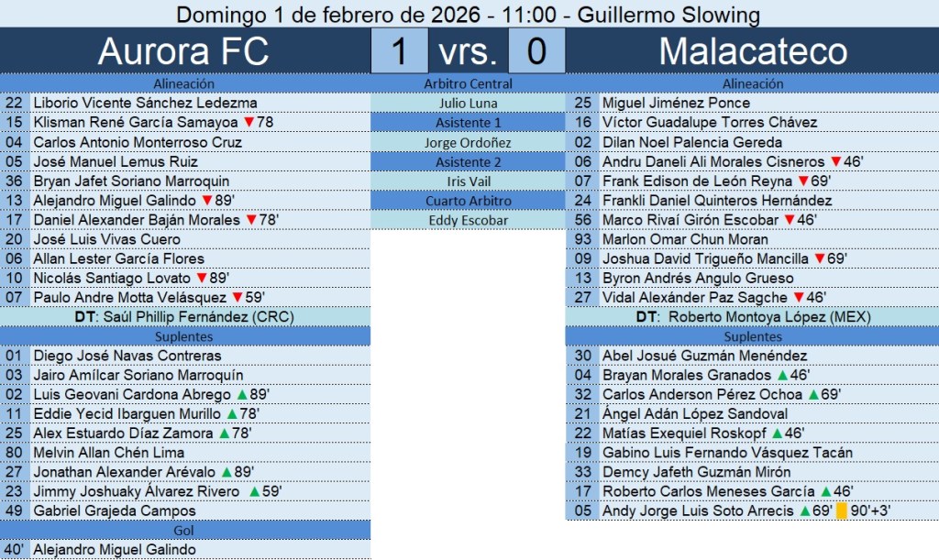Select the 40' goal entry for Alejandro Miguel Galindo
Screen dimensions: 939x560
(x=115, y=550)
